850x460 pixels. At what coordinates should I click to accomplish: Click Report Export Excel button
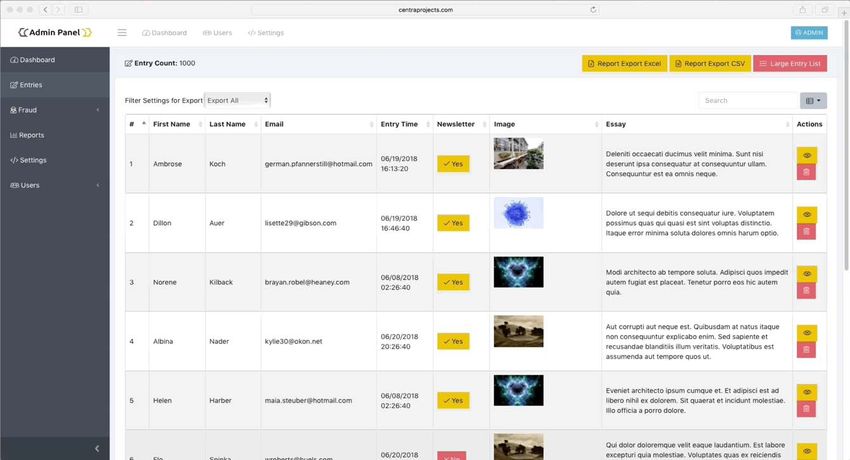click(x=624, y=64)
